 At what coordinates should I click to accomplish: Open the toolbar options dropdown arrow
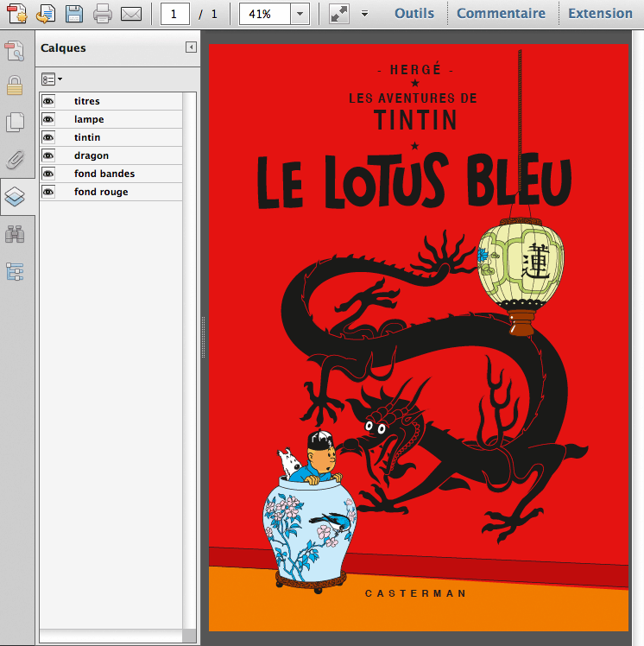click(364, 14)
